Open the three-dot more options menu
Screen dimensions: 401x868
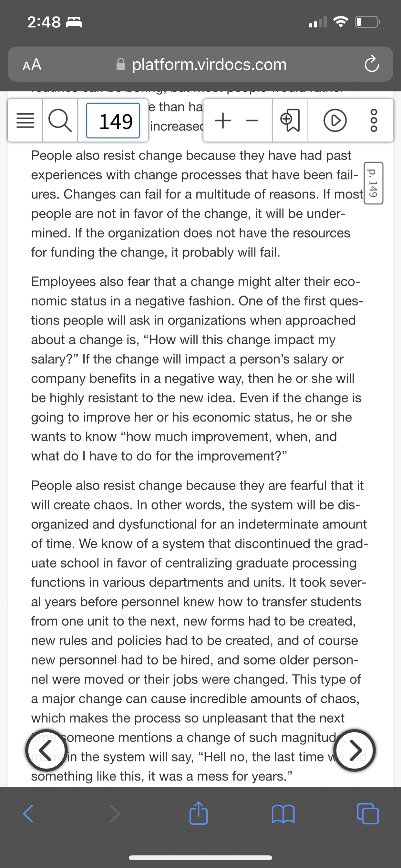tap(374, 121)
